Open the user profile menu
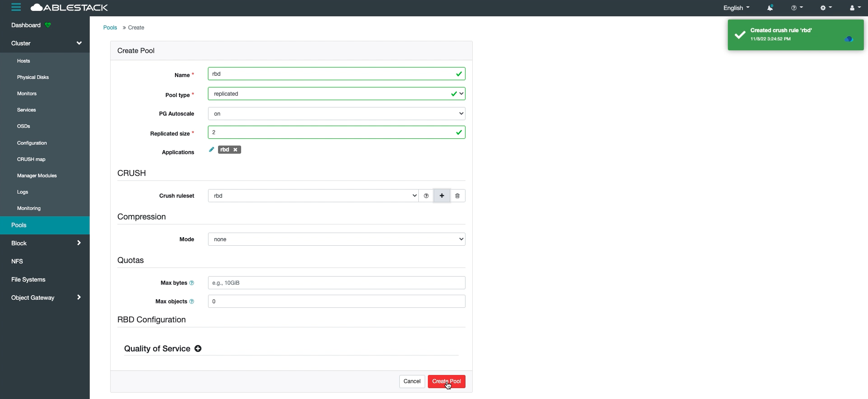868x399 pixels. pos(854,8)
